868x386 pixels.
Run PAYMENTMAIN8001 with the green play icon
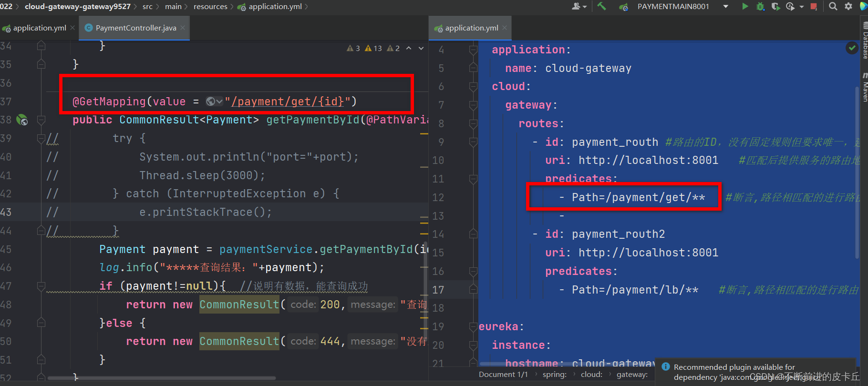point(745,6)
